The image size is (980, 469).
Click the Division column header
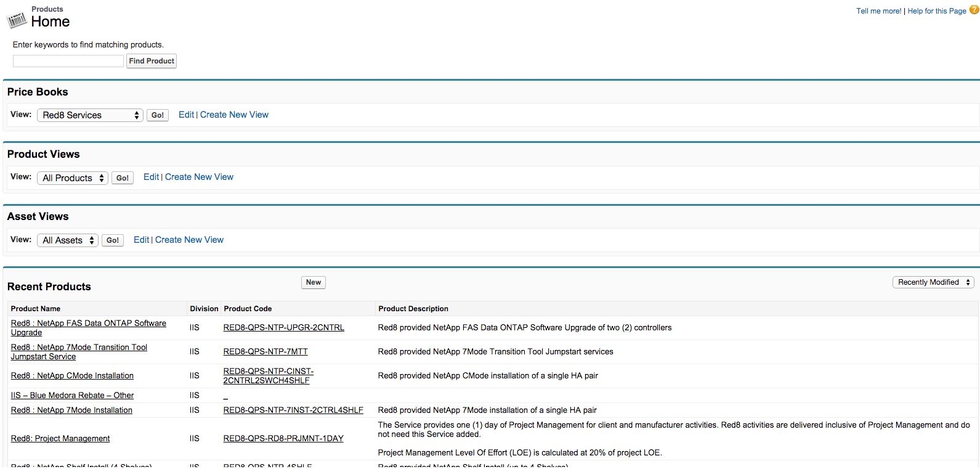(x=204, y=309)
